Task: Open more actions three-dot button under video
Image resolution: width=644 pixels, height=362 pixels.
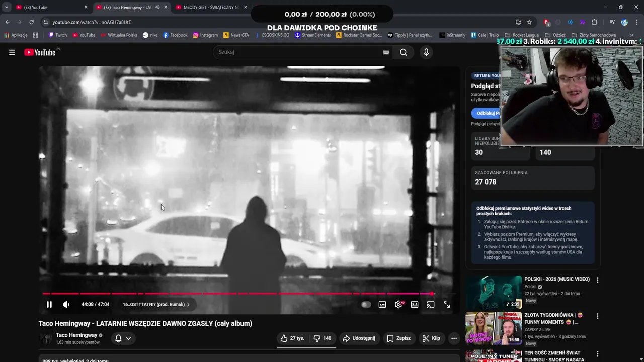Action: click(454, 338)
